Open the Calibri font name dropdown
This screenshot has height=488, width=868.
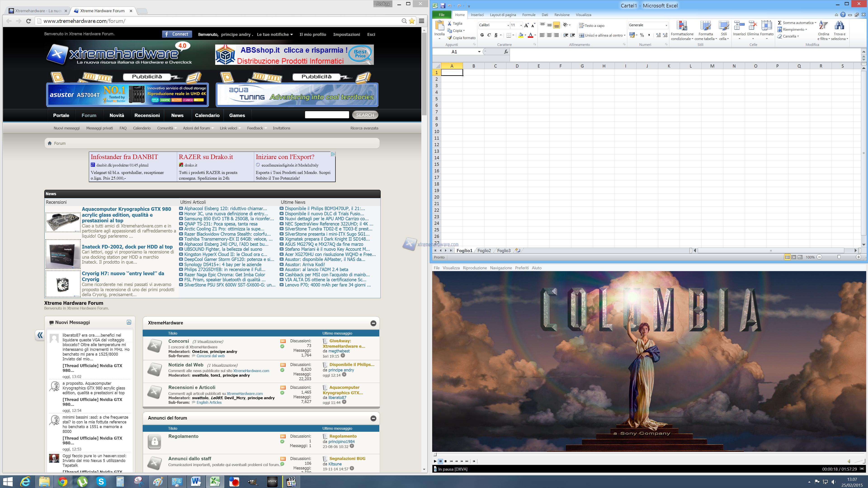tap(508, 25)
